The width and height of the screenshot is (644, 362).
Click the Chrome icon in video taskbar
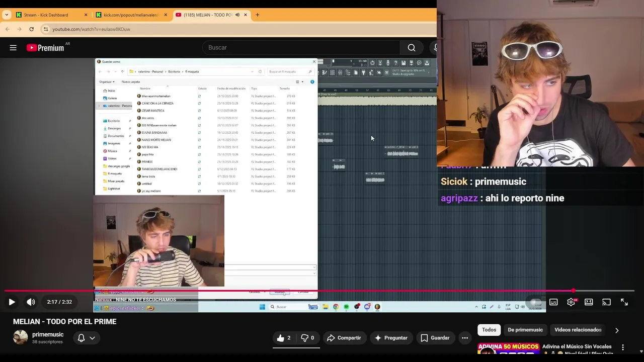(x=336, y=307)
